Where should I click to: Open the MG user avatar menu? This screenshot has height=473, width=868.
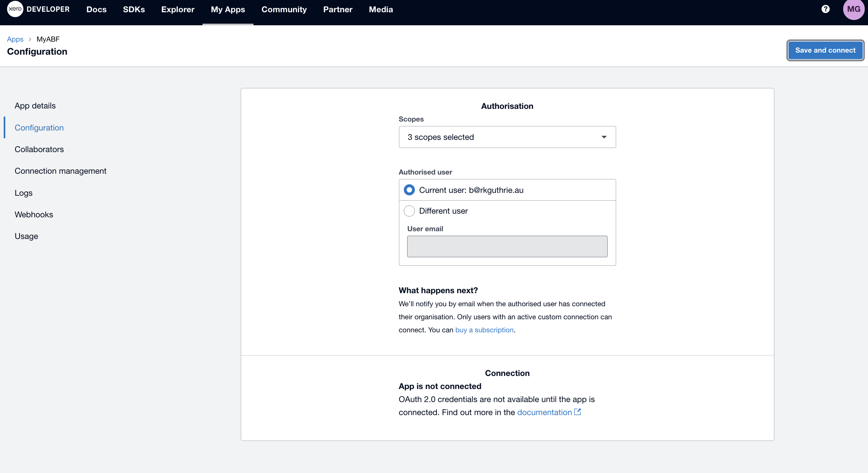[x=853, y=9]
